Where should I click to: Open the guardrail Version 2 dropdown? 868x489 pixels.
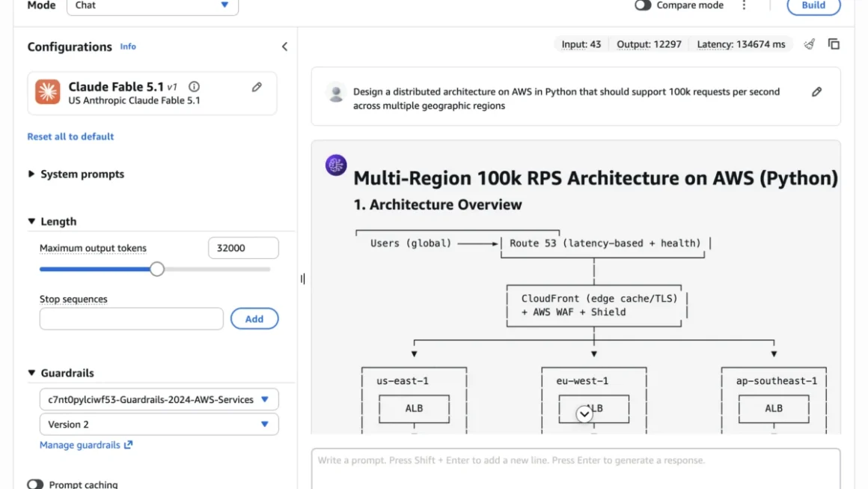click(159, 424)
